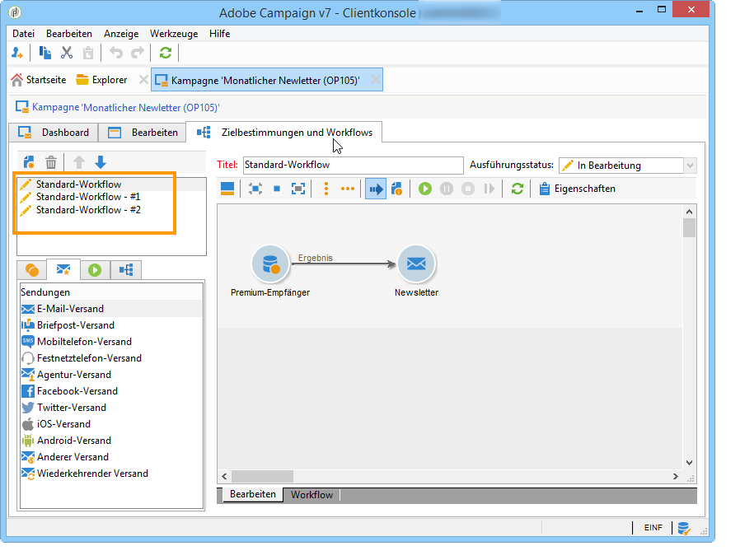This screenshot has width=740, height=560.
Task: Select Android-Versand delivery type
Action: point(111,441)
